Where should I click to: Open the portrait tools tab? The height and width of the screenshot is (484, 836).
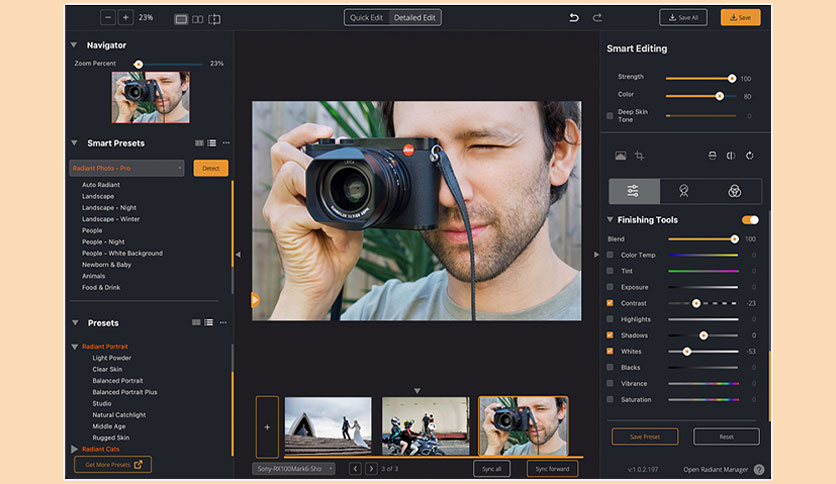pyautogui.click(x=684, y=191)
